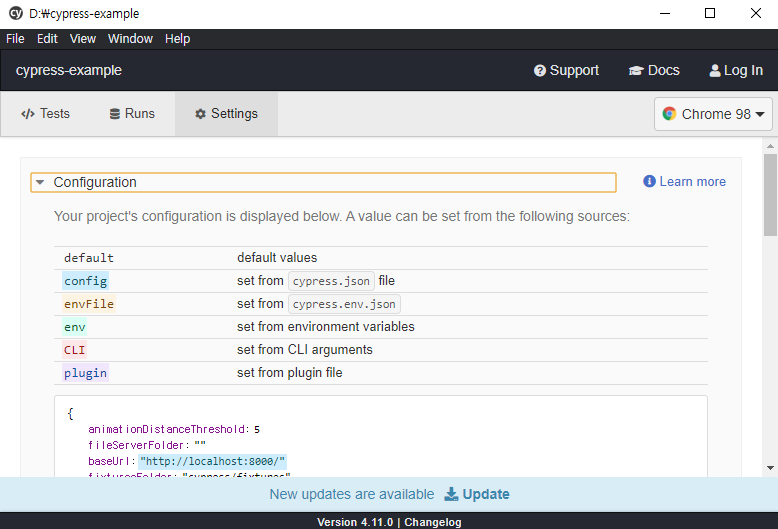Click the Cypress logo in title bar
This screenshot has width=778, height=529.
(16, 13)
